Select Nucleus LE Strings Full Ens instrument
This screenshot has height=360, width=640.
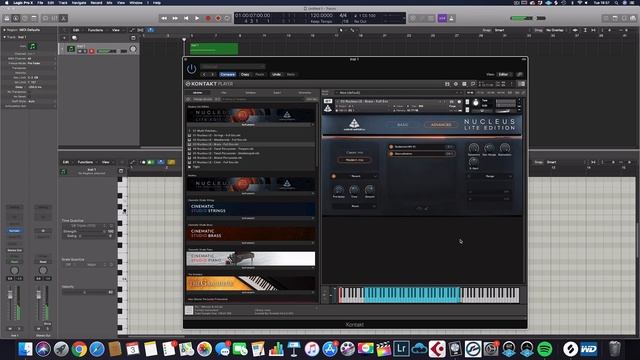[x=251, y=136]
